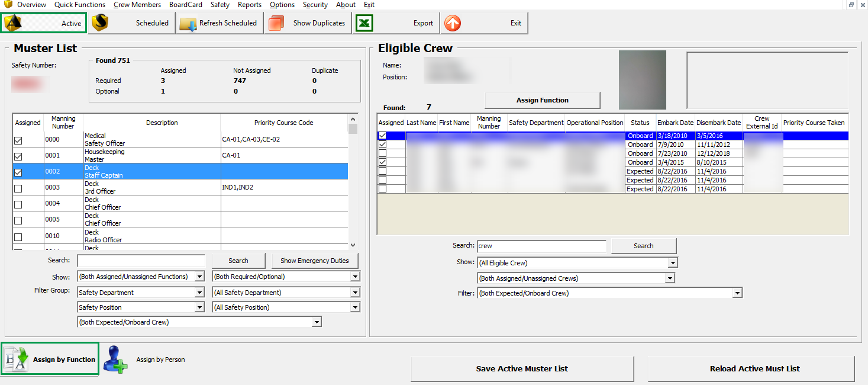The image size is (868, 385).
Task: Open the Both Expected/Onboard Crew filter dropdown
Action: tap(737, 293)
